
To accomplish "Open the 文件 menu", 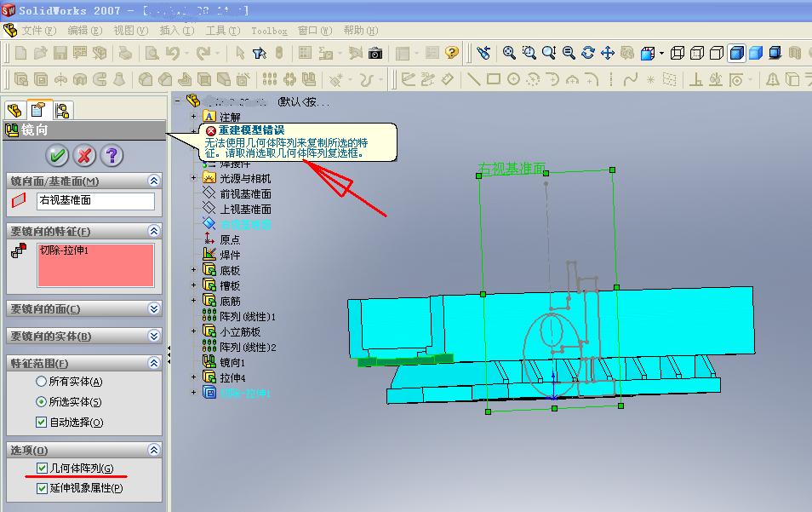I will [x=39, y=31].
